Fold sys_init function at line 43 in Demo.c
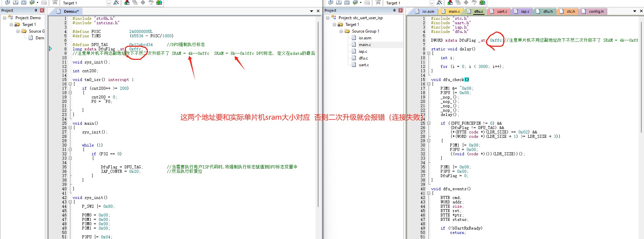The width and height of the screenshot is (644, 239). click(70, 202)
